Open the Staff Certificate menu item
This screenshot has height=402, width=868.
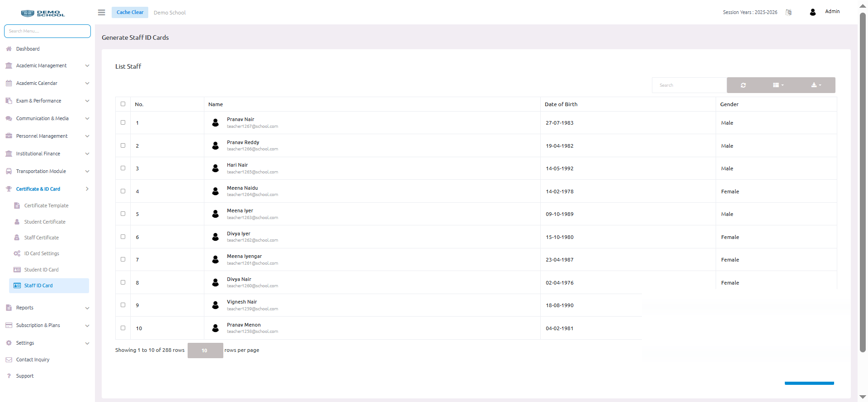(x=41, y=238)
